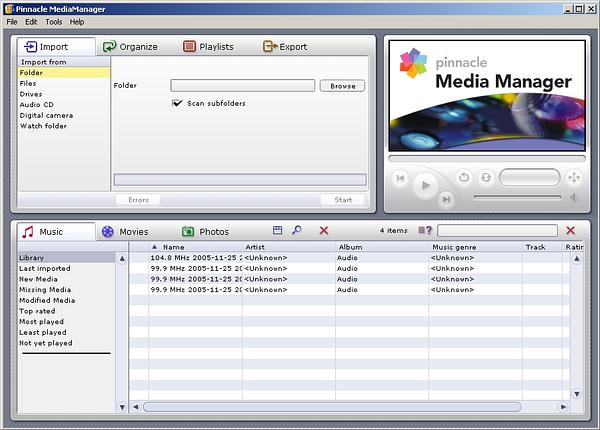Select Missing Media in sidebar
The image size is (600, 430).
pyautogui.click(x=67, y=290)
